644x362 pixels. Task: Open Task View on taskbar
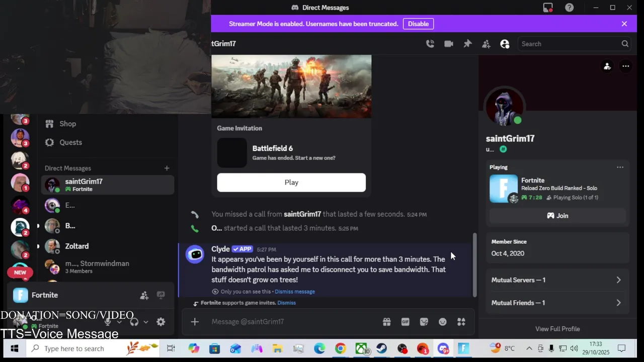[x=171, y=348]
